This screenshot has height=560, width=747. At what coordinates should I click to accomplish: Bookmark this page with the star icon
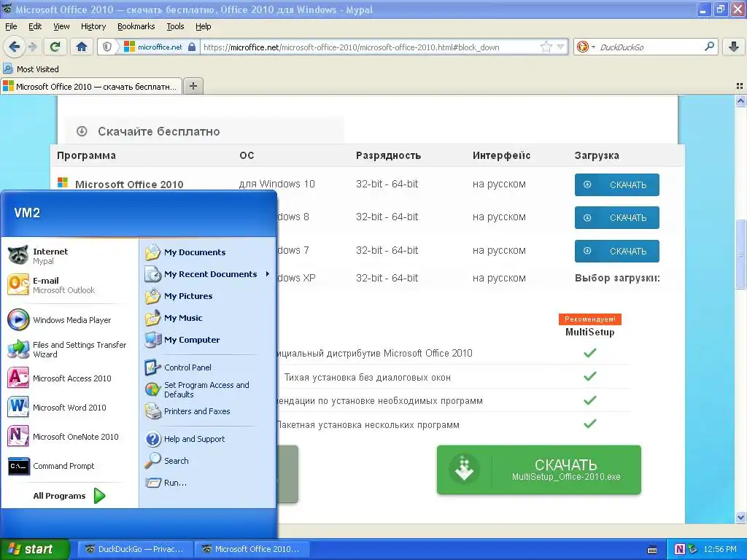pyautogui.click(x=546, y=47)
